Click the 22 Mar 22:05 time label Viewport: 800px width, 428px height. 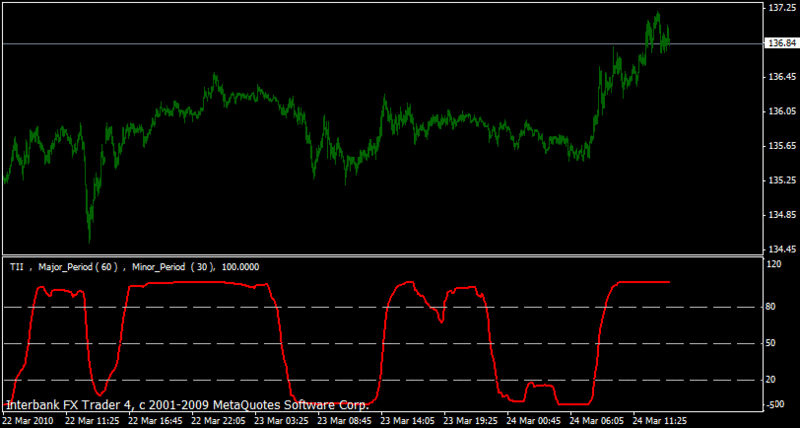click(218, 421)
